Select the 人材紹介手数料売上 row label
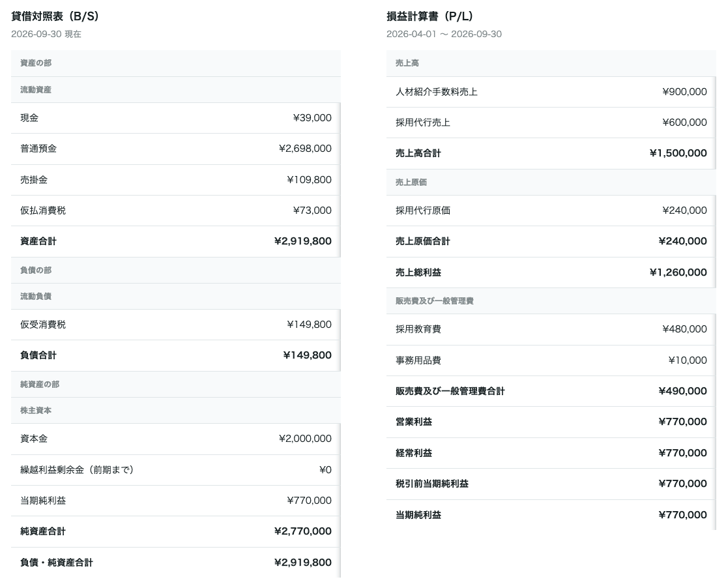Image resolution: width=726 pixels, height=588 pixels. point(437,92)
